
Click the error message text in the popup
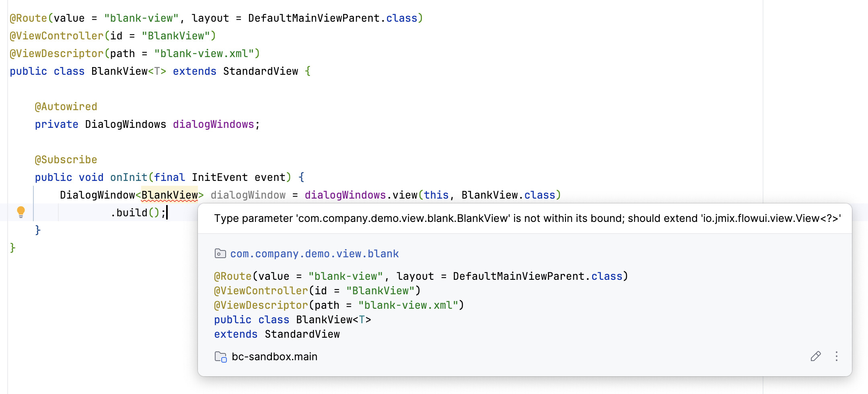coord(527,218)
